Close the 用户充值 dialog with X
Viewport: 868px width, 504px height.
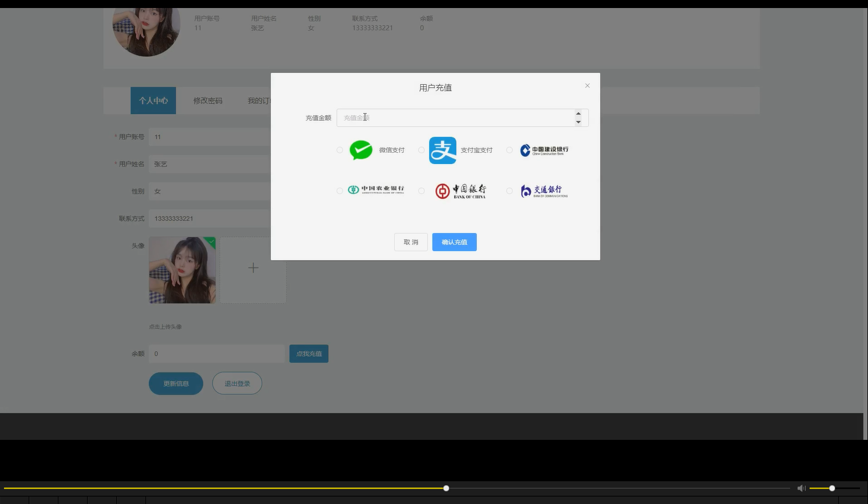click(x=587, y=86)
